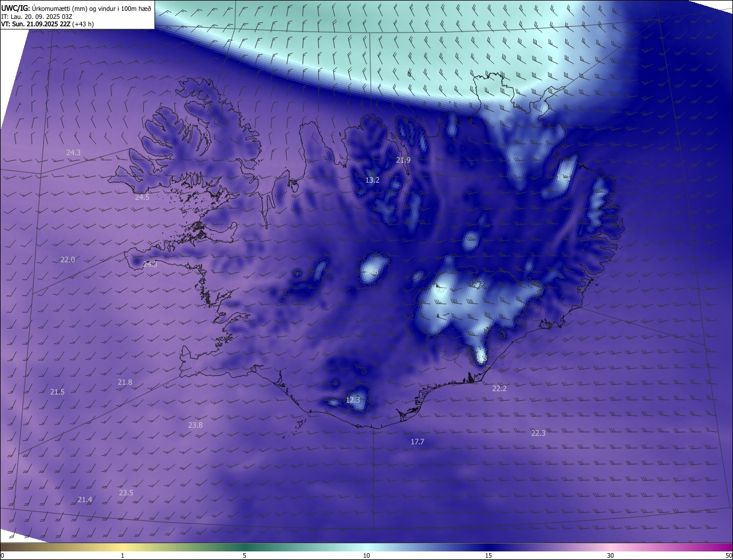Pick the 24.3 value directly above the 24.5 label
This screenshot has height=560, width=733.
73,152
